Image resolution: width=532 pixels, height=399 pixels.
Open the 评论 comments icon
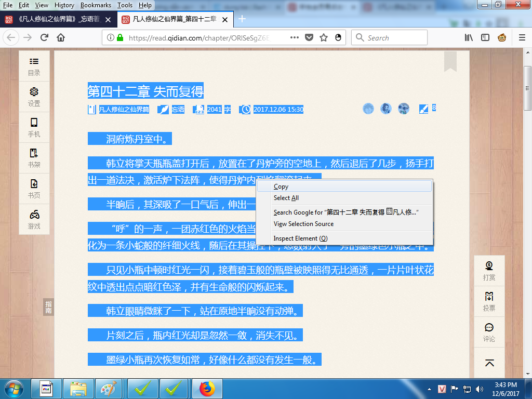(489, 332)
